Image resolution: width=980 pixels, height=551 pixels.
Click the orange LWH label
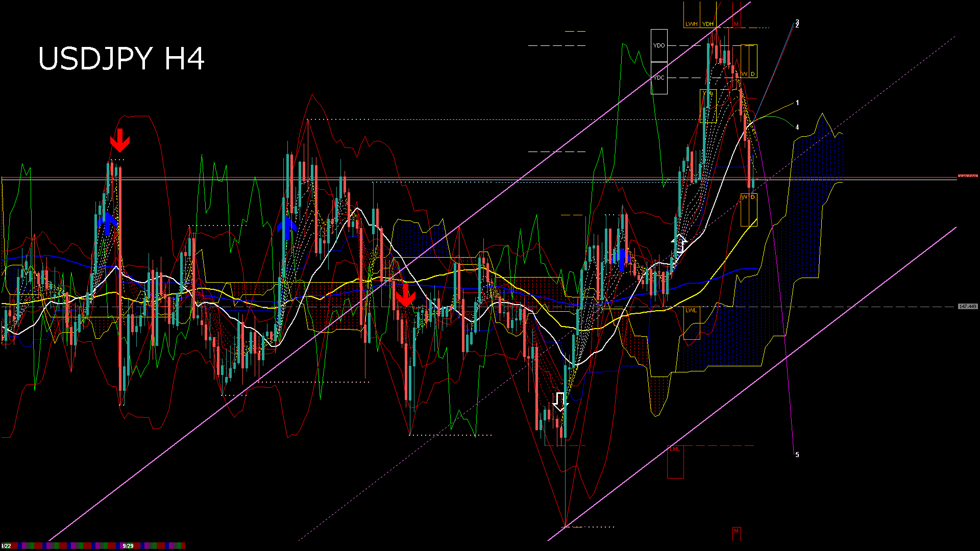coord(691,24)
